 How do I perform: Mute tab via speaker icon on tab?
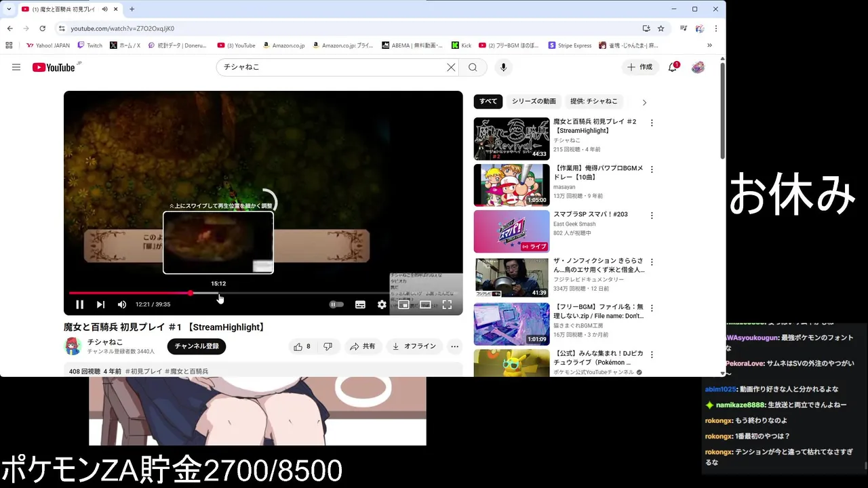[105, 9]
